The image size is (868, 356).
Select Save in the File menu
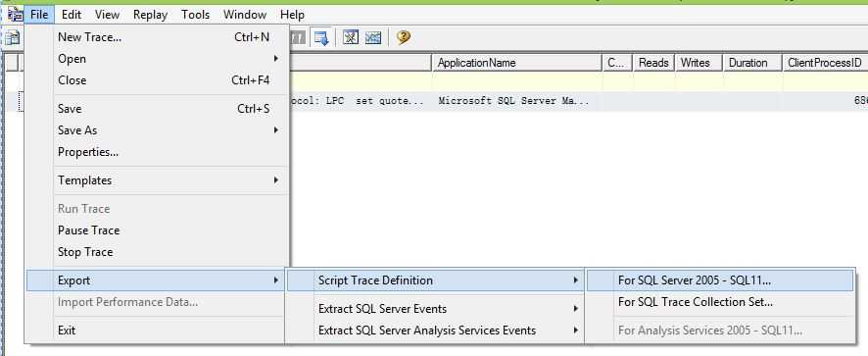(x=157, y=109)
